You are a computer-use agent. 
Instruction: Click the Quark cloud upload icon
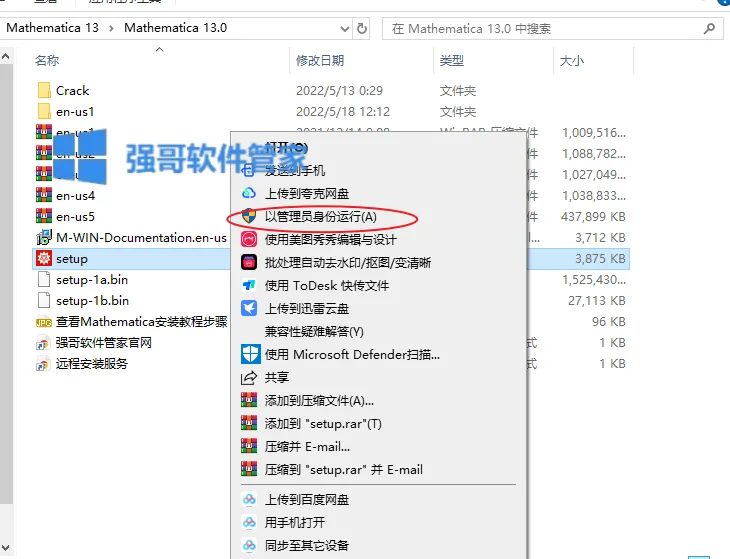pos(249,193)
